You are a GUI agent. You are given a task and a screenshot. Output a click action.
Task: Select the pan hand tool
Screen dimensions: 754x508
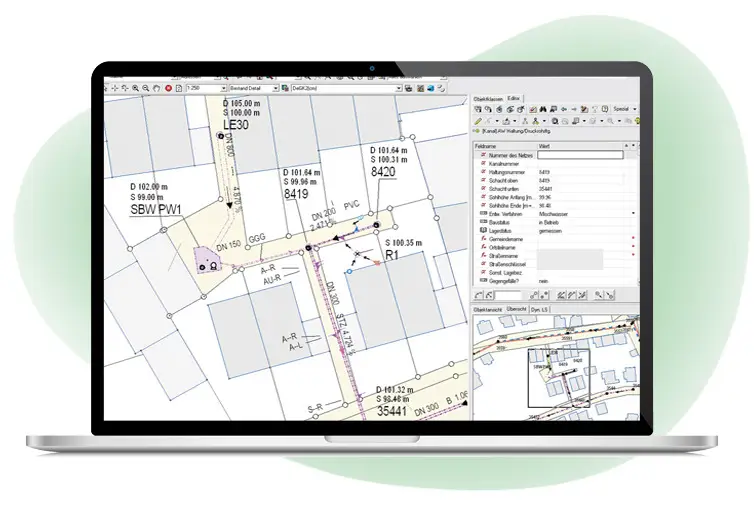[157, 88]
